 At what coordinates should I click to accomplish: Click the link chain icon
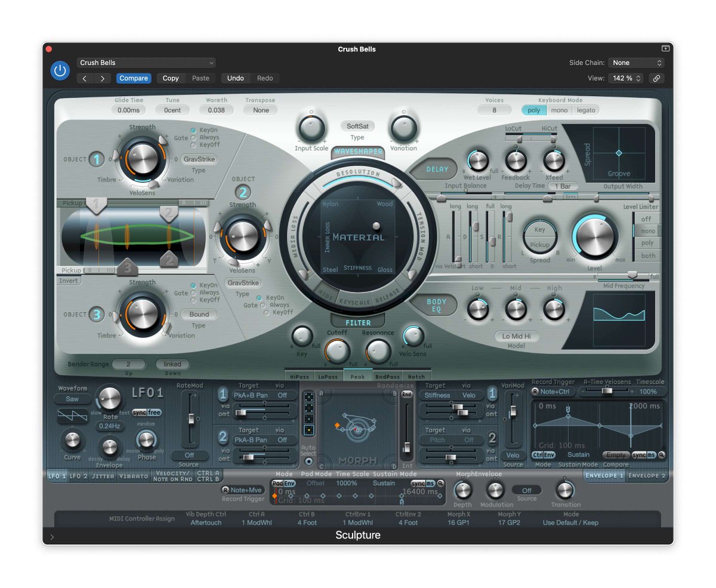(656, 78)
